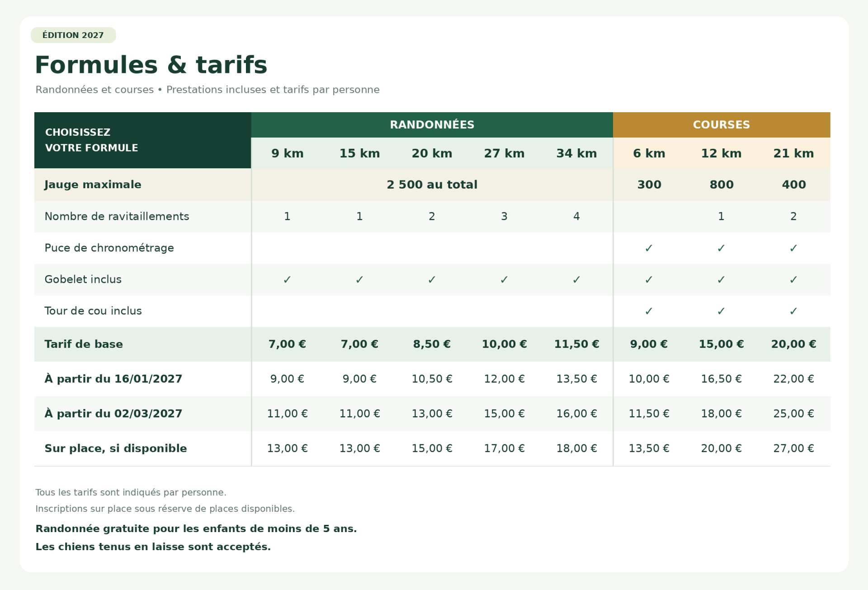
Task: Click 21 km Tour de cou checkmark
Action: pyautogui.click(x=793, y=311)
